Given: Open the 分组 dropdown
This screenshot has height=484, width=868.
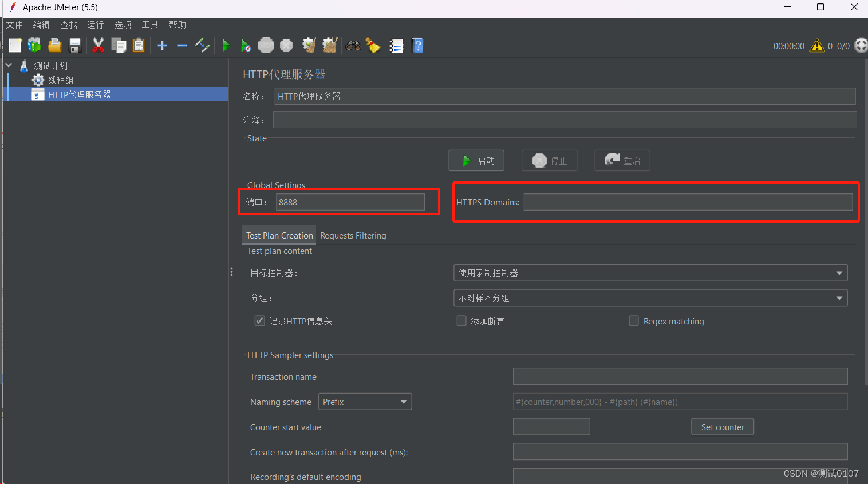Looking at the screenshot, I should tap(650, 298).
